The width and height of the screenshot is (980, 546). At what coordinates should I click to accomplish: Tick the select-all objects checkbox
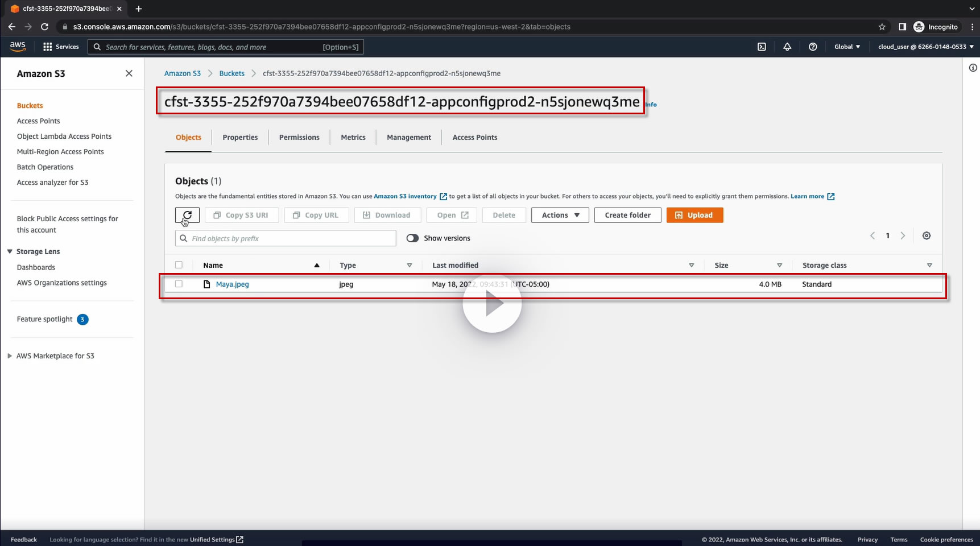[x=179, y=265]
